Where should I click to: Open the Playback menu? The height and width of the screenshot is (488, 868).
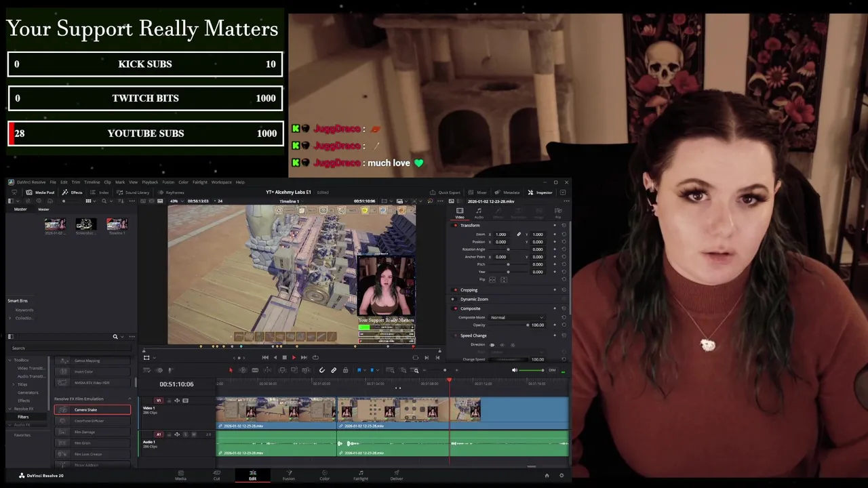(x=150, y=182)
